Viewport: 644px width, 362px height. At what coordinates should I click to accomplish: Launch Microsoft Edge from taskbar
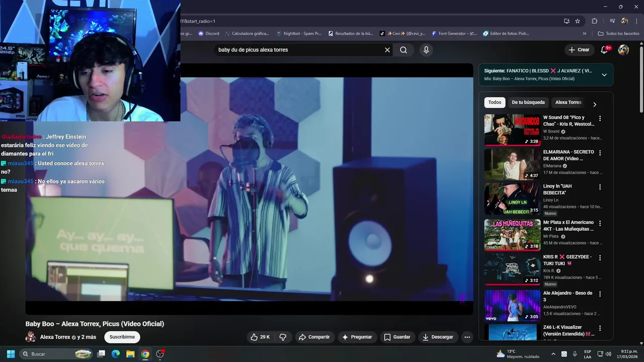(x=116, y=354)
